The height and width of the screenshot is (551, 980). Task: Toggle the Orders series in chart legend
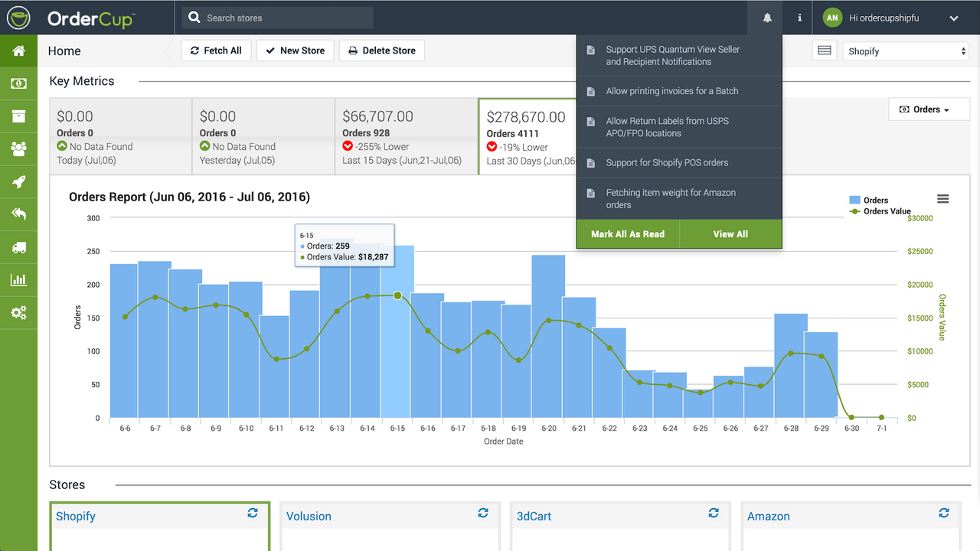coord(868,200)
